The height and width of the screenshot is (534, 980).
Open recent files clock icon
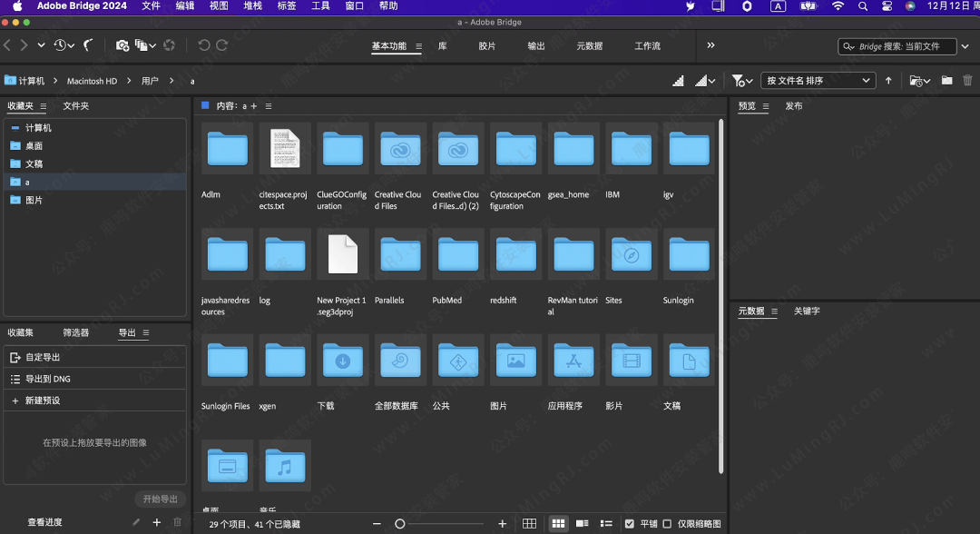[60, 44]
